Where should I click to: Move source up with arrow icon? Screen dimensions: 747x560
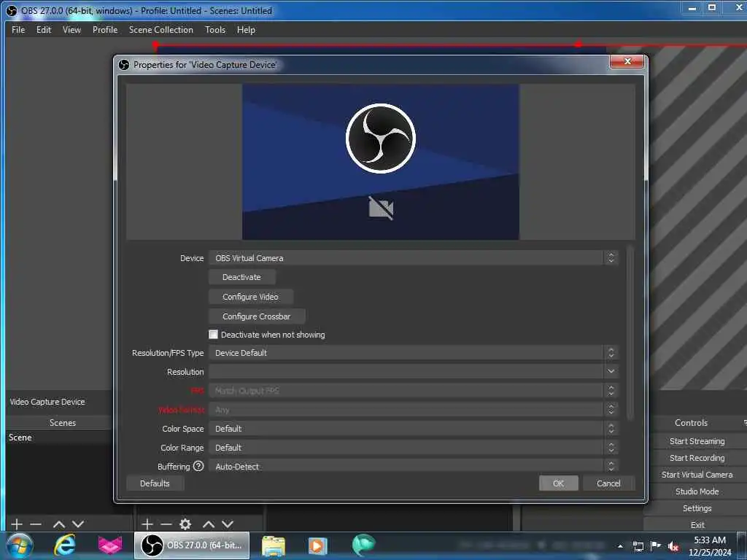click(209, 524)
